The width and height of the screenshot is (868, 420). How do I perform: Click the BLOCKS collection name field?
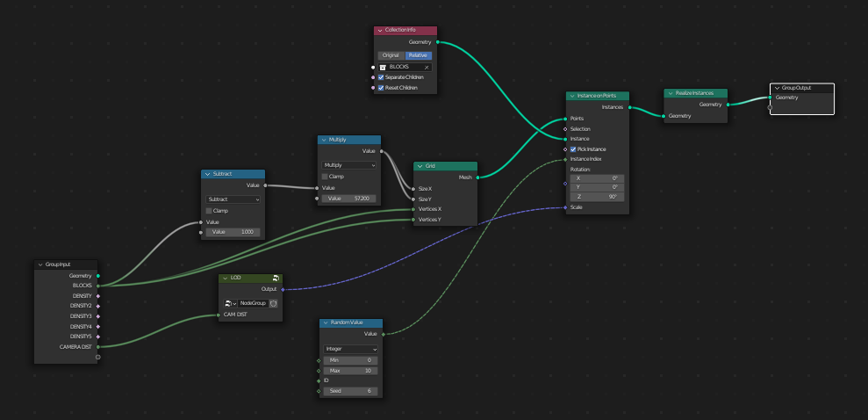tap(405, 67)
